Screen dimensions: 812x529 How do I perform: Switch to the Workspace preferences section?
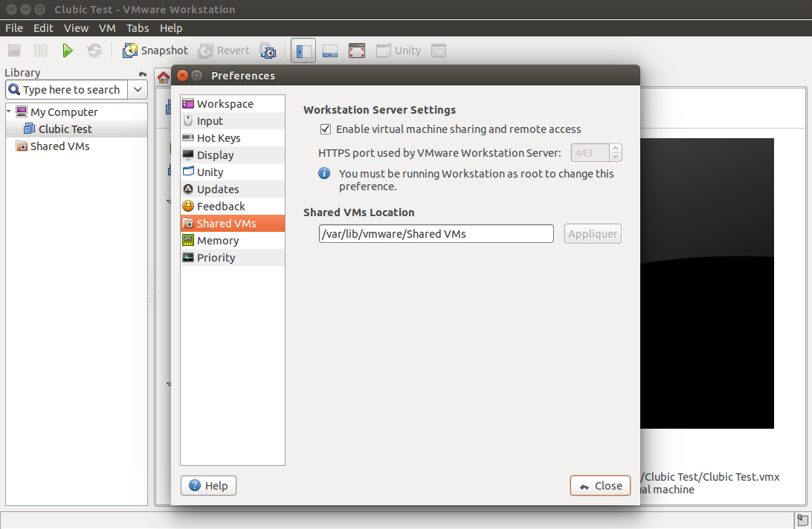click(x=223, y=103)
